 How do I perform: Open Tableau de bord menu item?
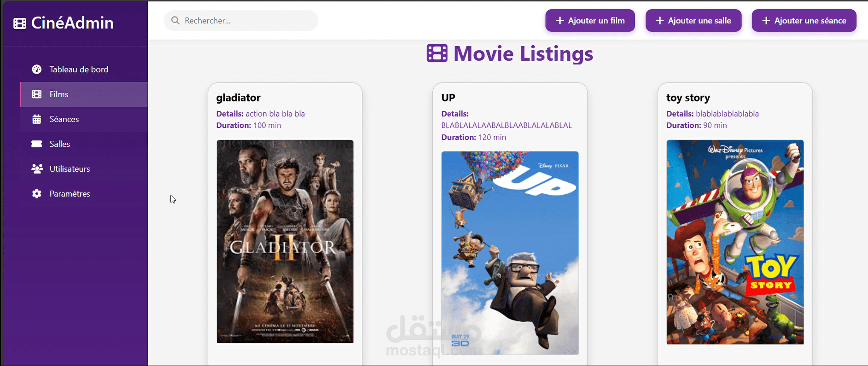[x=84, y=70]
